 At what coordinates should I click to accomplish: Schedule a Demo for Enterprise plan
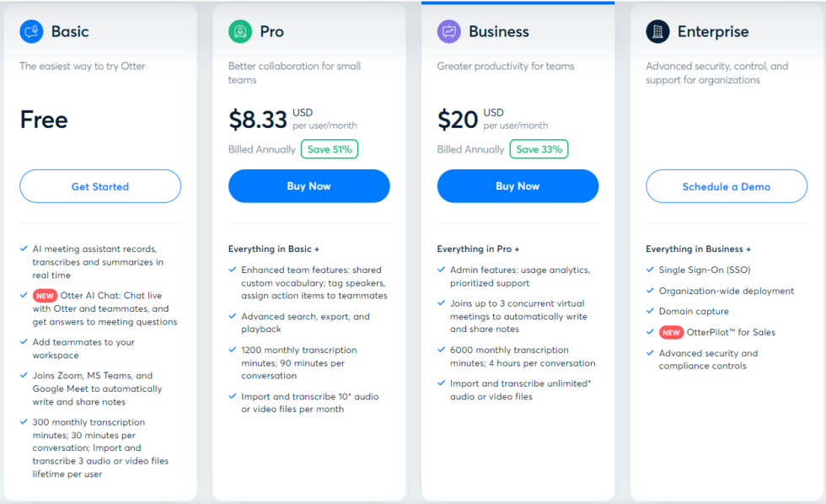727,186
